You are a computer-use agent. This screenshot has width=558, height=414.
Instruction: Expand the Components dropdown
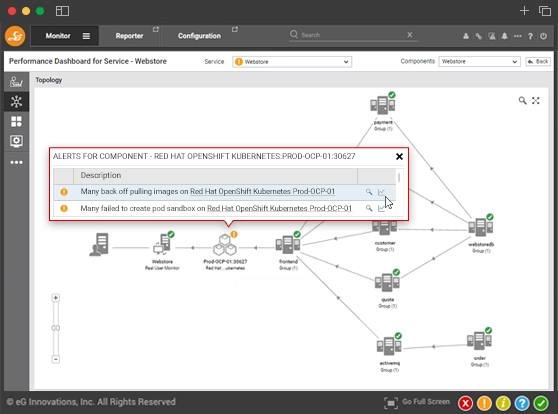pyautogui.click(x=479, y=62)
